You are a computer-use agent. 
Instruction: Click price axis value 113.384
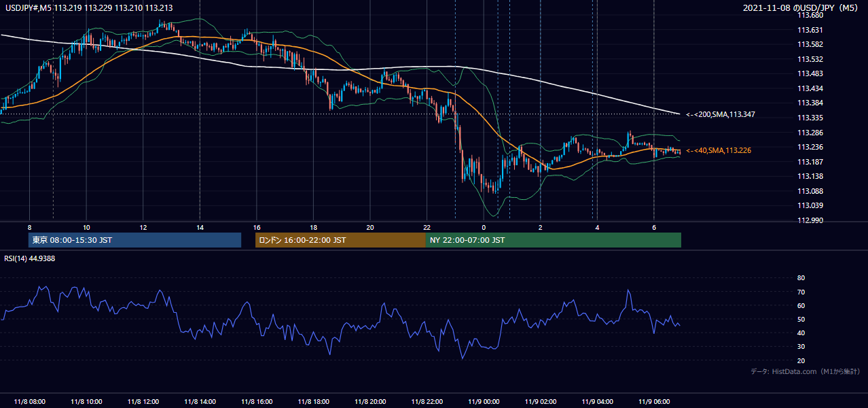pyautogui.click(x=810, y=103)
